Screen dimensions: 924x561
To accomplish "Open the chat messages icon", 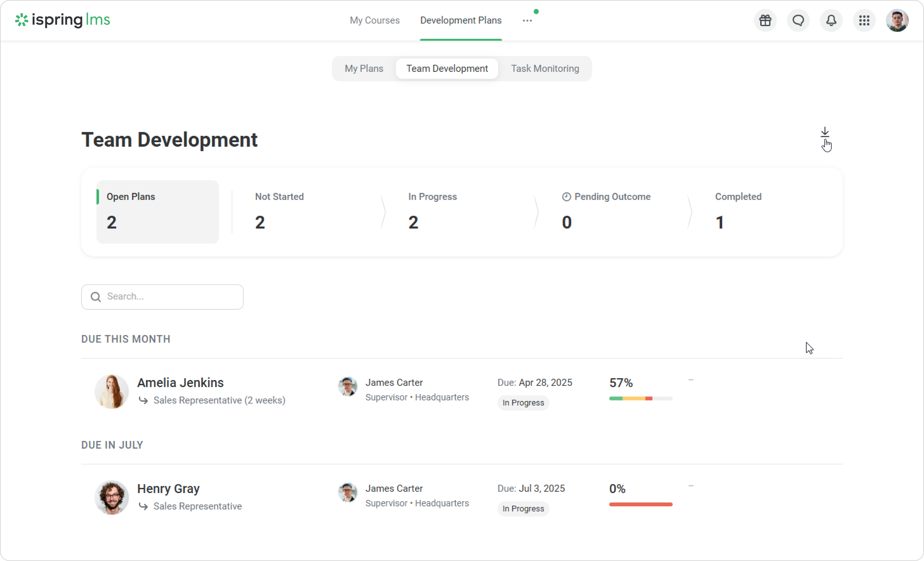I will 798,20.
